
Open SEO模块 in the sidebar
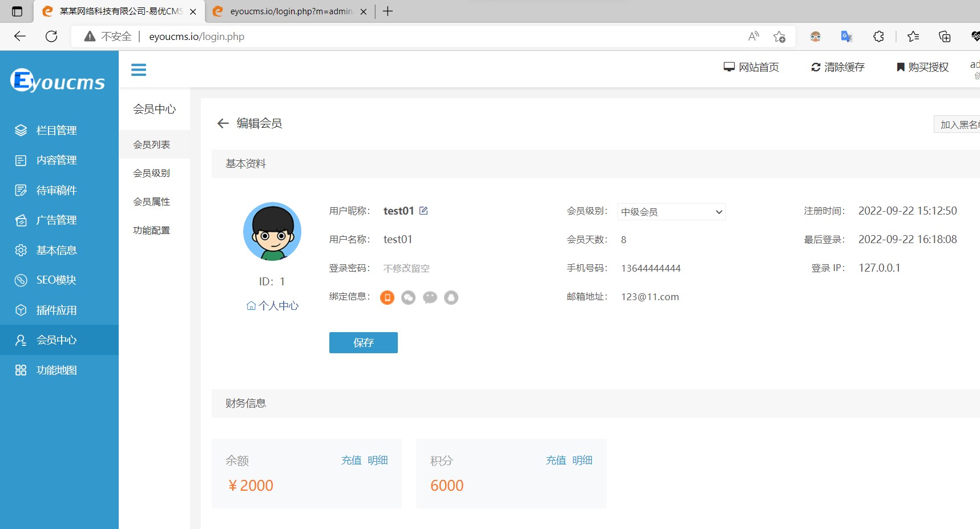click(x=59, y=280)
